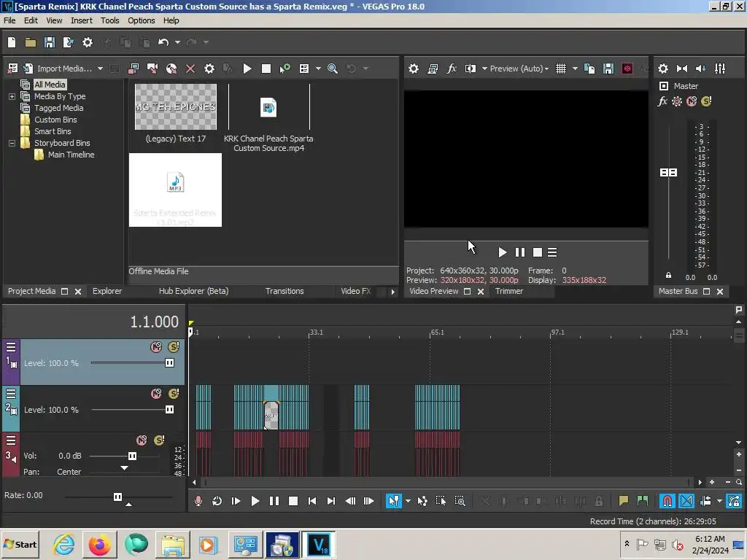
Task: Click the Import Media button
Action: point(58,69)
